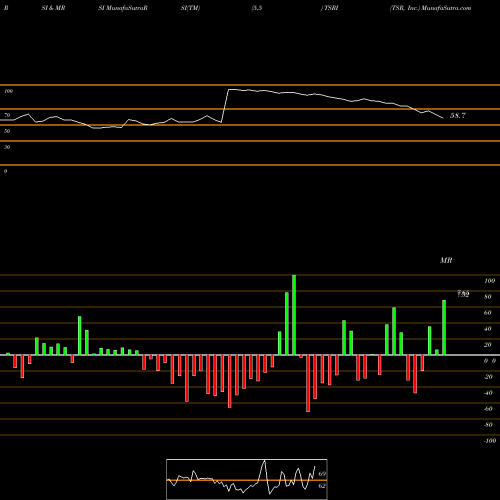Click the 58.7 RSI value label
The width and height of the screenshot is (500, 500).
[x=458, y=116]
